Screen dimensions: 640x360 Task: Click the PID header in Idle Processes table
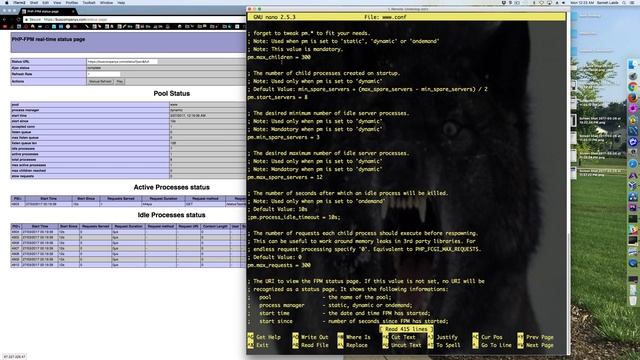[x=16, y=226]
